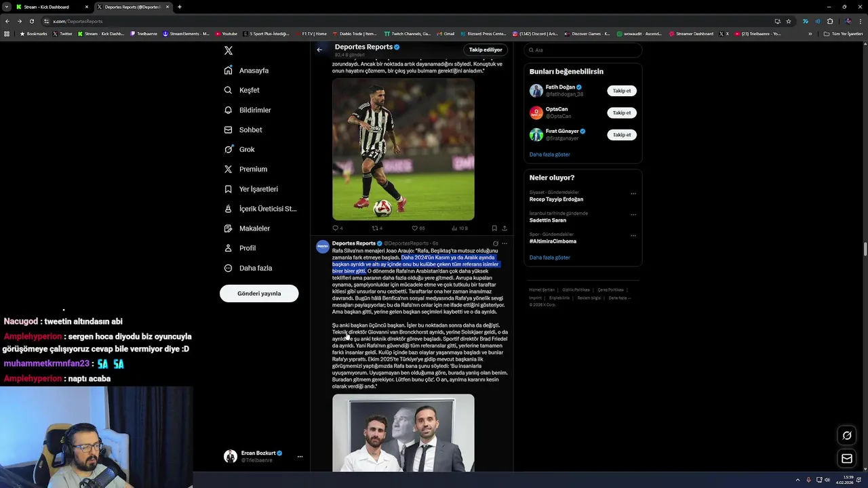Open the Gizlilik Politikası footer link
This screenshot has height=488, width=868.
pyautogui.click(x=576, y=290)
